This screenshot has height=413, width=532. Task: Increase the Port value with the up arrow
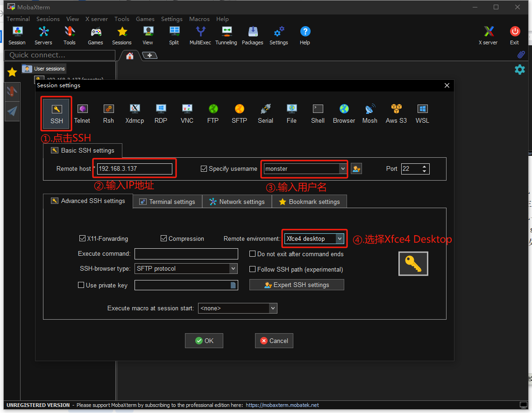[424, 166]
